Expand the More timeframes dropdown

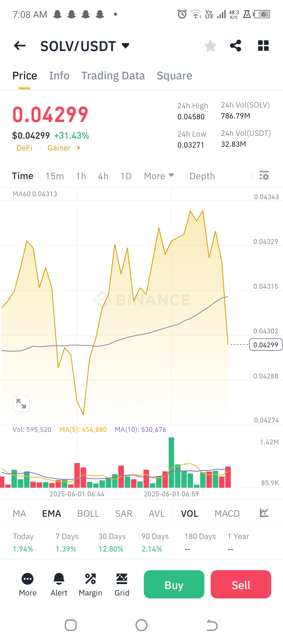tap(159, 176)
